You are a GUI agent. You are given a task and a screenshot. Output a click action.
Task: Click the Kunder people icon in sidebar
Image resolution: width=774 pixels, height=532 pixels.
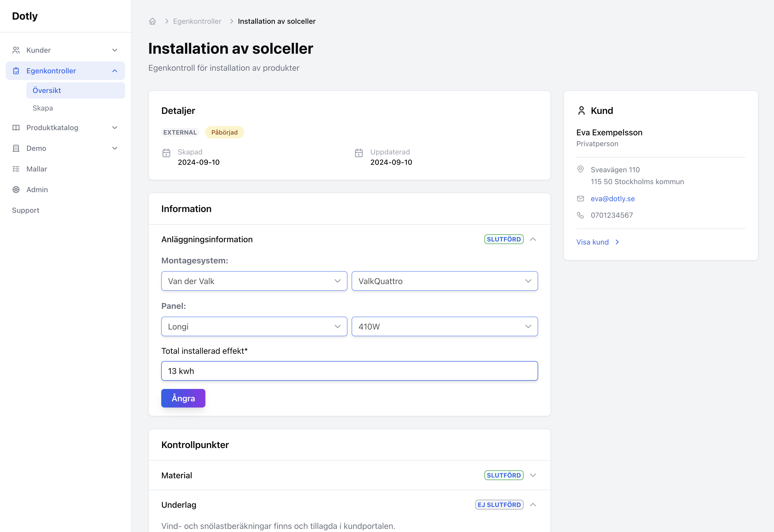[x=16, y=50]
